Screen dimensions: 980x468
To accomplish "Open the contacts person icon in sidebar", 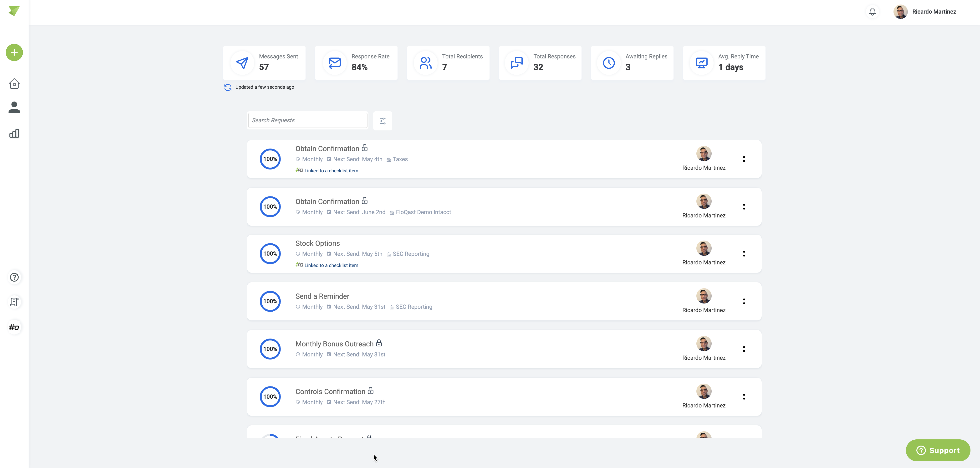I will tap(14, 107).
